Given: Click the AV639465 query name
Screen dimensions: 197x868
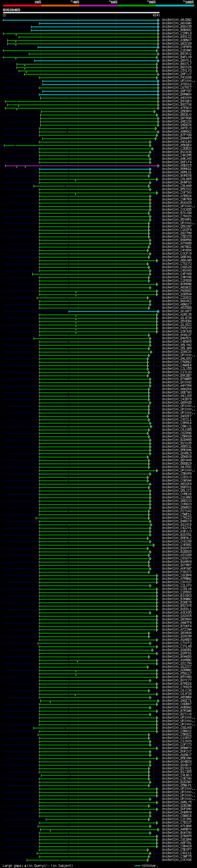Looking at the screenshot, I should tap(11, 10).
